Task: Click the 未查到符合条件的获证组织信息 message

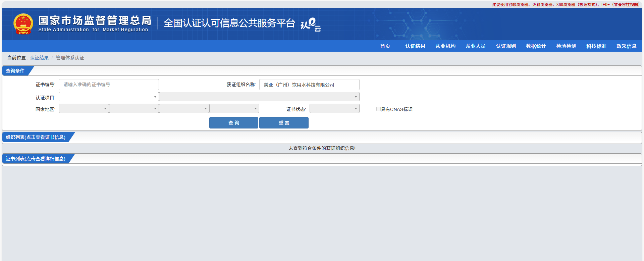Action: 322,148
